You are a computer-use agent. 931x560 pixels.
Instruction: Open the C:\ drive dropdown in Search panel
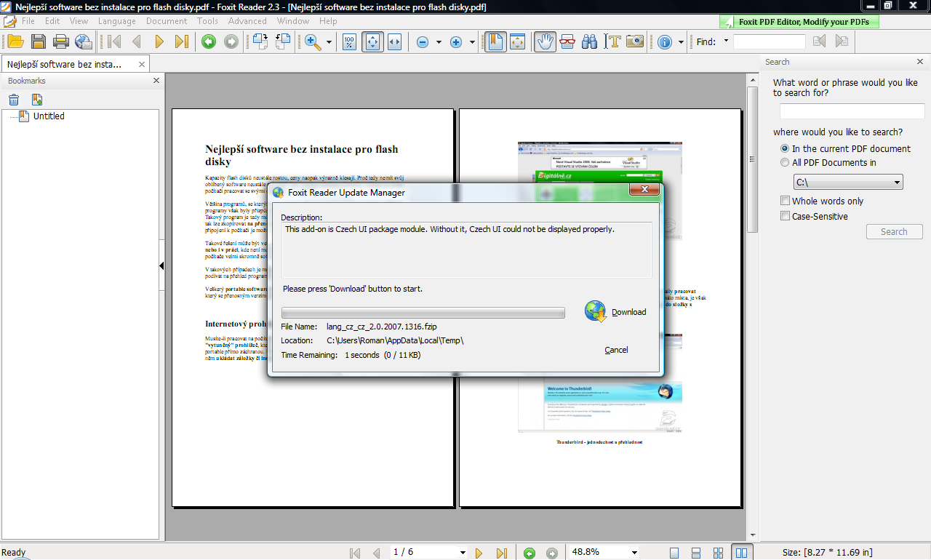[848, 182]
